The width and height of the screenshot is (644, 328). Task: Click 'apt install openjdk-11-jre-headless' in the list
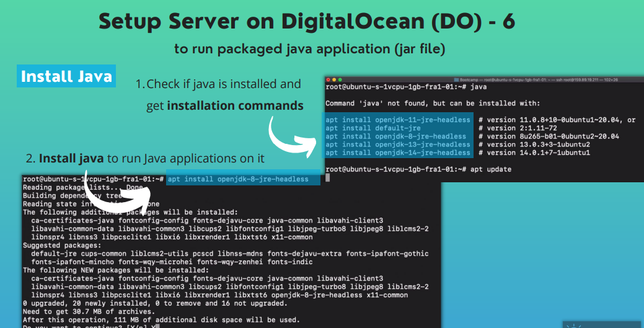pos(397,120)
